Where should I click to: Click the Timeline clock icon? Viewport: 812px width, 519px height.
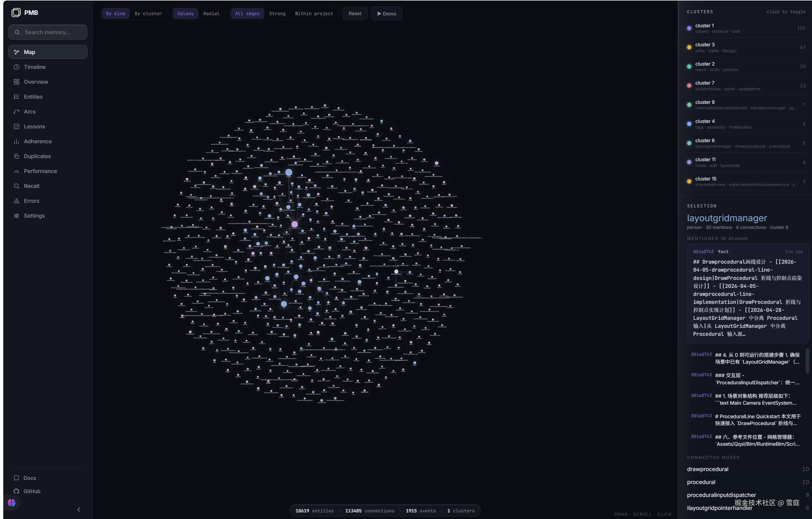pyautogui.click(x=16, y=67)
